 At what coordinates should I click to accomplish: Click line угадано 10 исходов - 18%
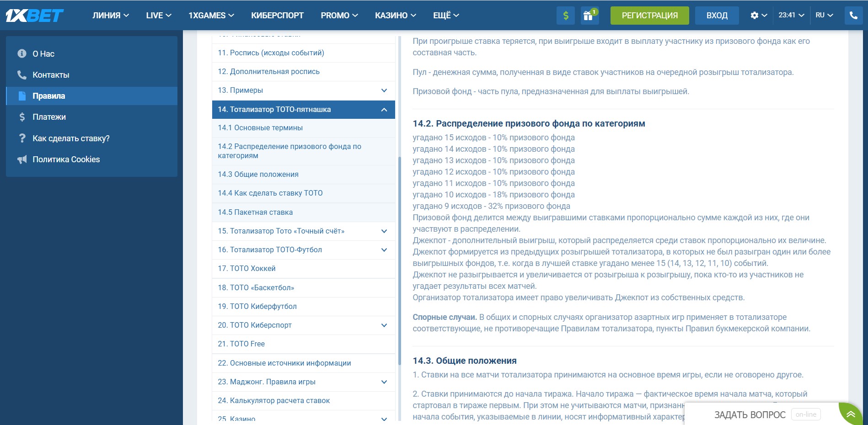point(493,195)
